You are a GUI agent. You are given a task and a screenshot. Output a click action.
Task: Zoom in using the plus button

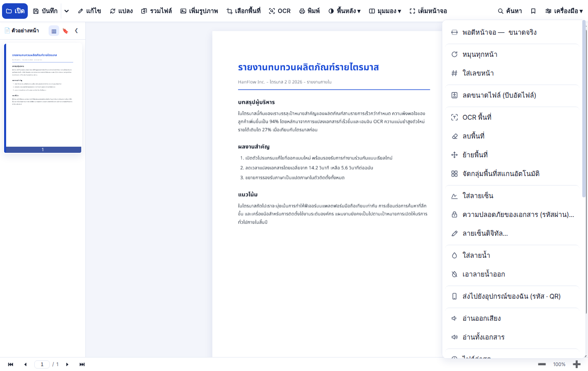click(577, 364)
